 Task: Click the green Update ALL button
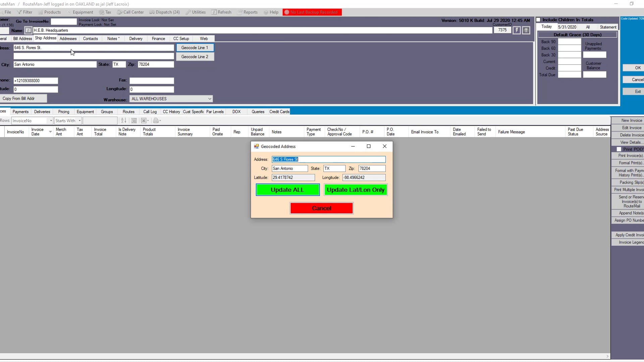[287, 190]
